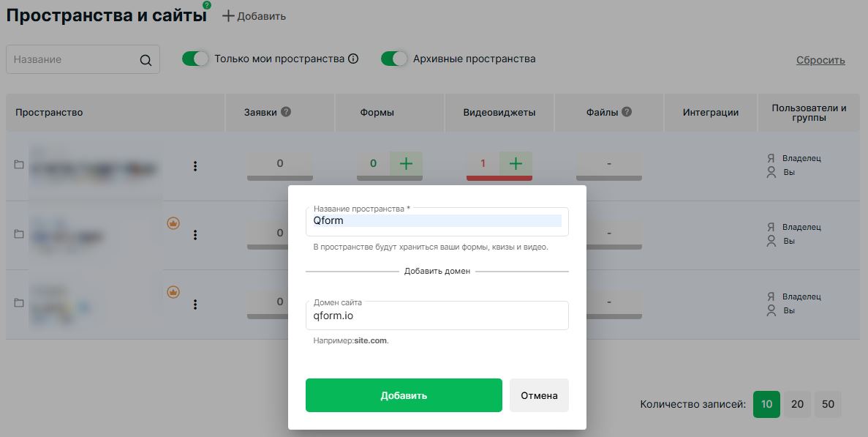Click the search magnifier icon
Image resolution: width=868 pixels, height=437 pixels.
coord(146,60)
